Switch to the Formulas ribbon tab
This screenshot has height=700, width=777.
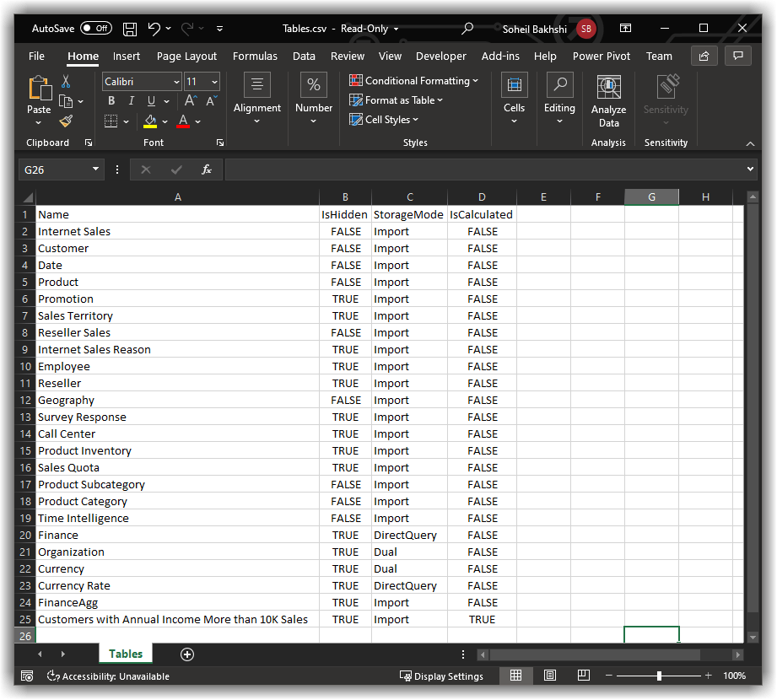[x=255, y=56]
